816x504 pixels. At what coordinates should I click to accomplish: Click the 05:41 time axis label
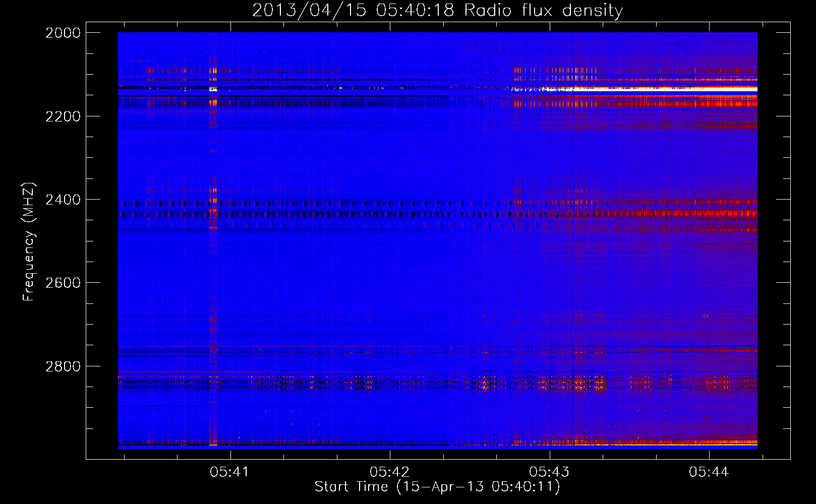(230, 472)
